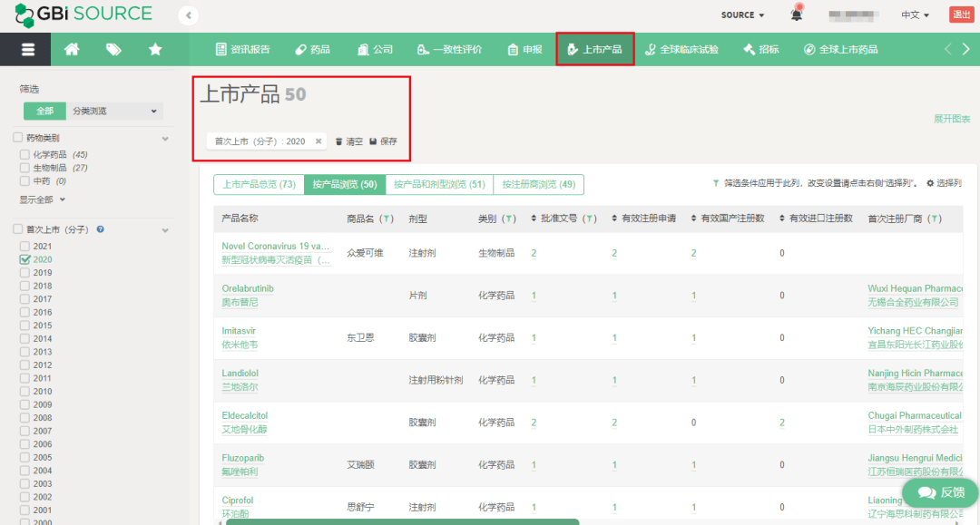The width and height of the screenshot is (980, 525).
Task: Expand 显示全部 in filters
Action: [x=43, y=199]
